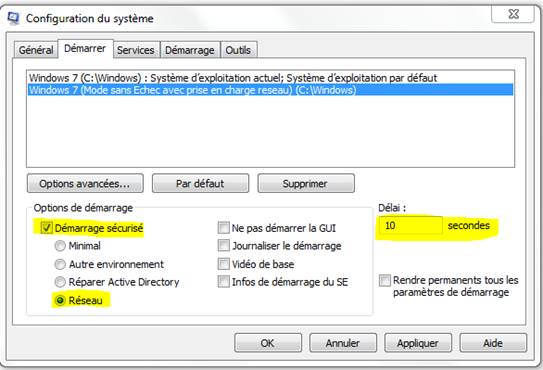This screenshot has width=543, height=370.
Task: Close the Configuration du système dialog
Action: click(x=513, y=14)
